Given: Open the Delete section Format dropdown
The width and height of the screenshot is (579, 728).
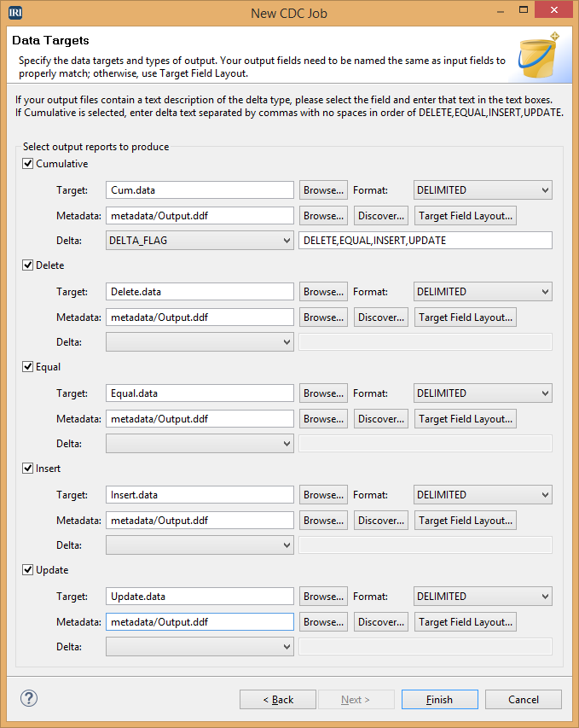Looking at the screenshot, I should point(483,292).
